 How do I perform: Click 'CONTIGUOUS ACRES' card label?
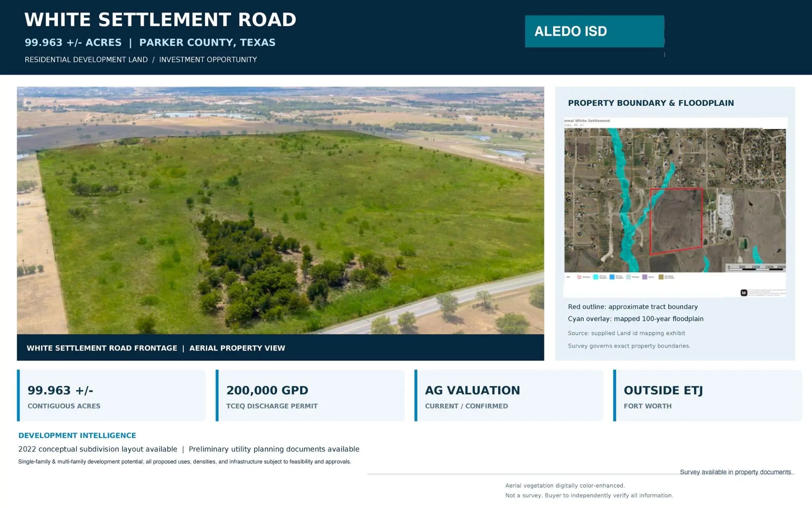64,406
